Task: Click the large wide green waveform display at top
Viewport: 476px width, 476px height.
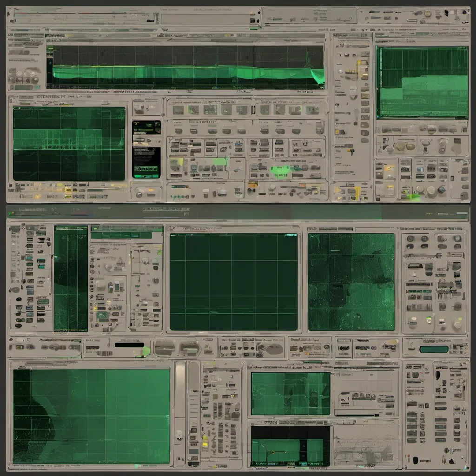Action: point(186,66)
